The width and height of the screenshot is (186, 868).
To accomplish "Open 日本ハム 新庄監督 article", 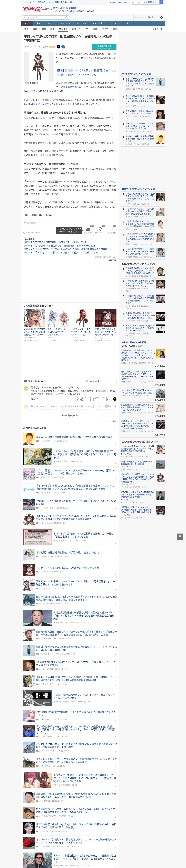I will tap(84, 858).
